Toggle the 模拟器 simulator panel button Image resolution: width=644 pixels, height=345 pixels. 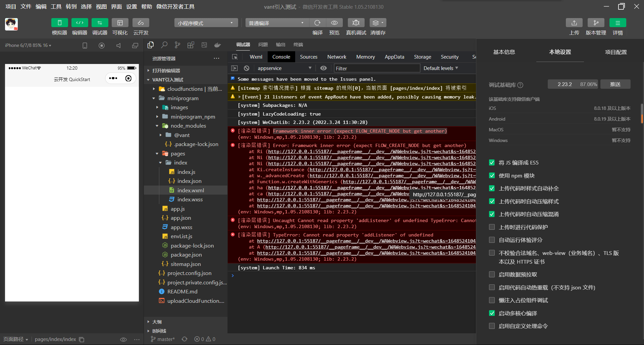click(59, 23)
